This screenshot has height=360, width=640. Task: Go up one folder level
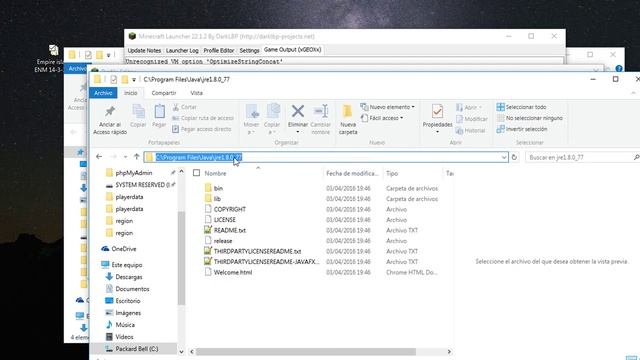pyautogui.click(x=137, y=157)
